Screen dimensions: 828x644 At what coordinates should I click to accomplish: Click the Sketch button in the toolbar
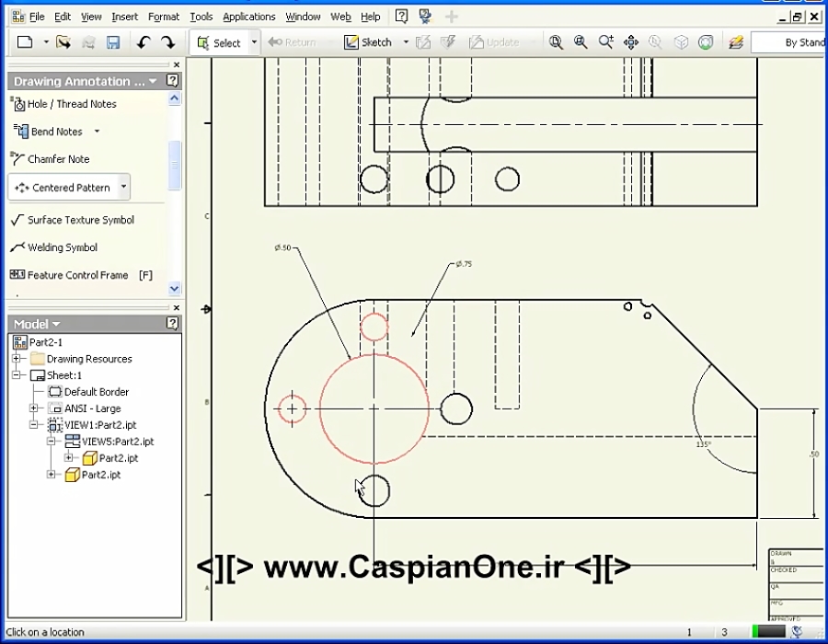371,41
